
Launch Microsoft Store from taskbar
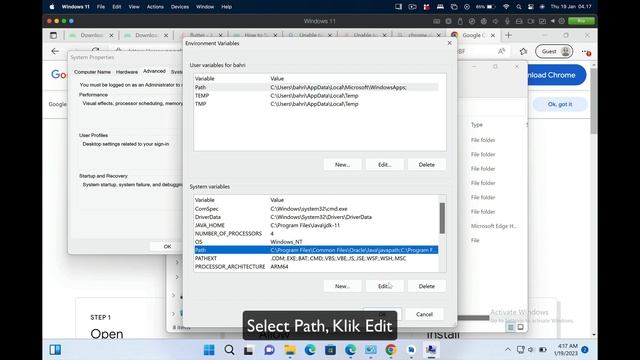330,350
